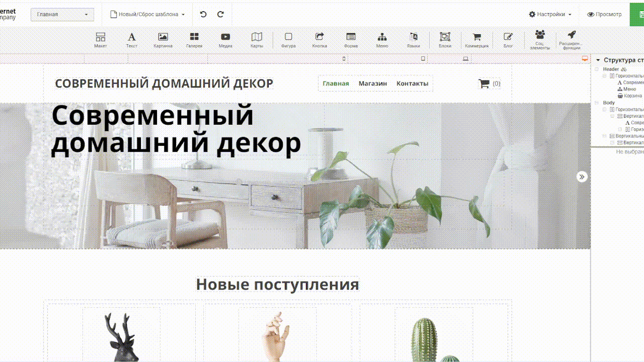The image size is (644, 362).
Task: Insert an image with Картинка
Action: click(x=163, y=40)
